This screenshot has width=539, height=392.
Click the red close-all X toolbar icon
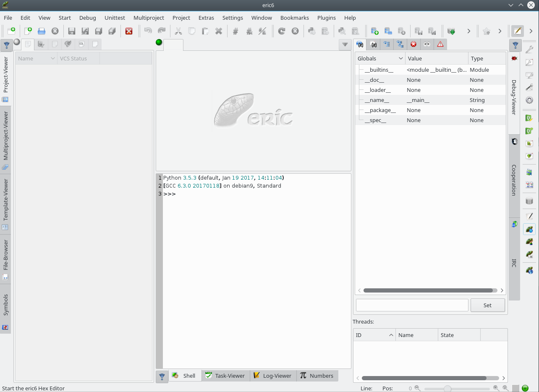point(129,31)
